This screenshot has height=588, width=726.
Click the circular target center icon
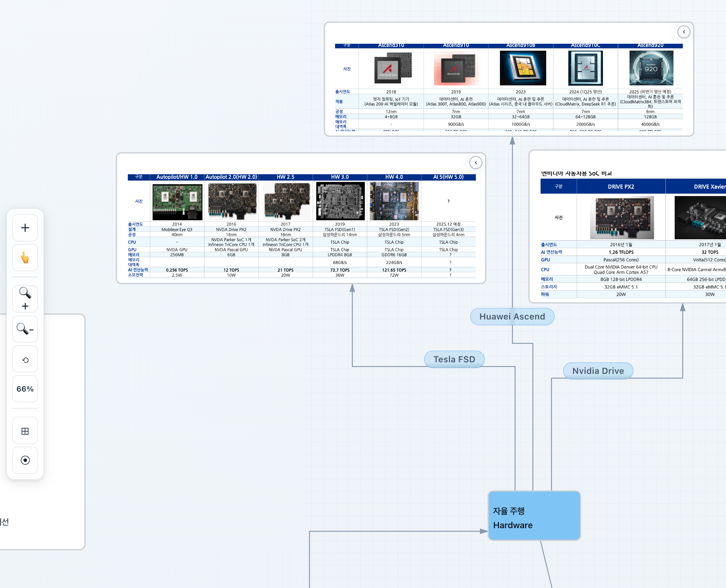25,460
